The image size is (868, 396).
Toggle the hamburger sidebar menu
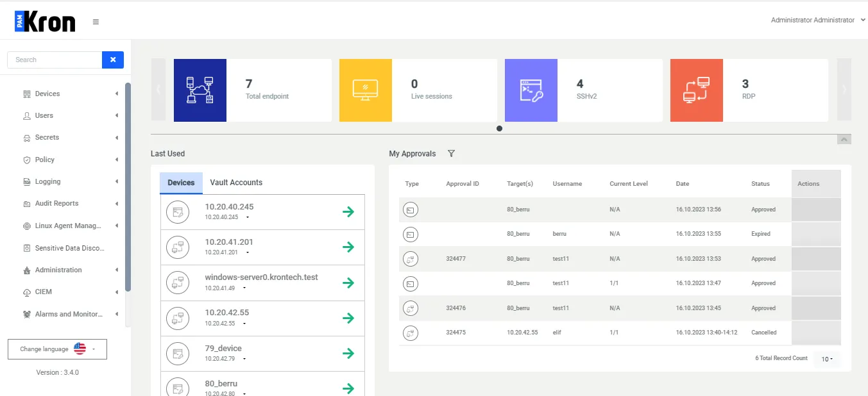click(x=96, y=22)
